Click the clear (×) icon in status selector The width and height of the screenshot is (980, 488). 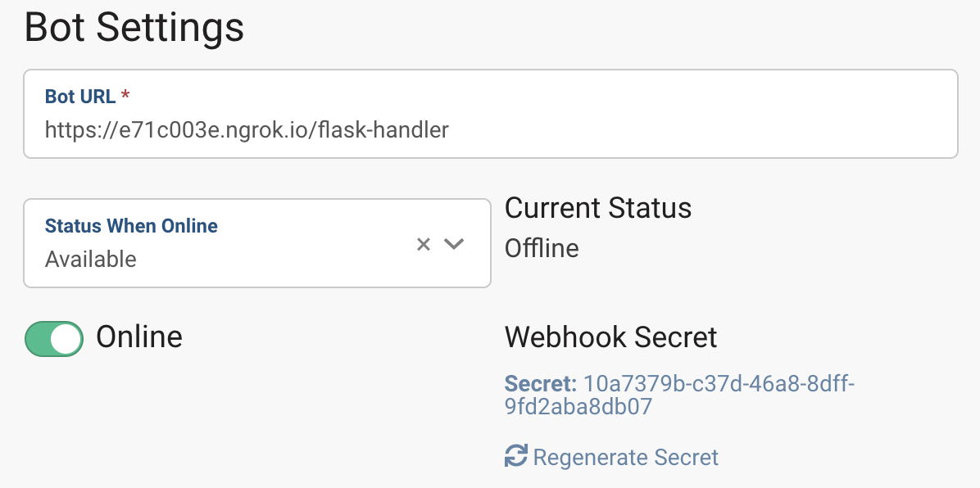(x=423, y=244)
